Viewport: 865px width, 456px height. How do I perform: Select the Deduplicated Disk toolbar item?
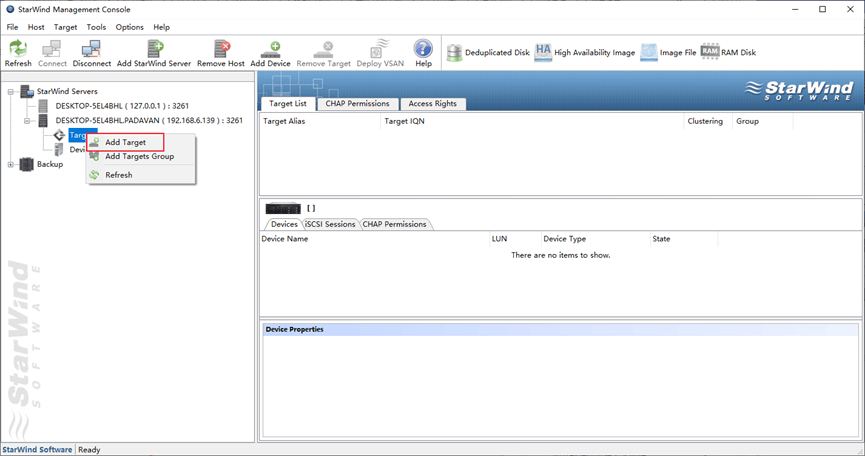coord(488,52)
